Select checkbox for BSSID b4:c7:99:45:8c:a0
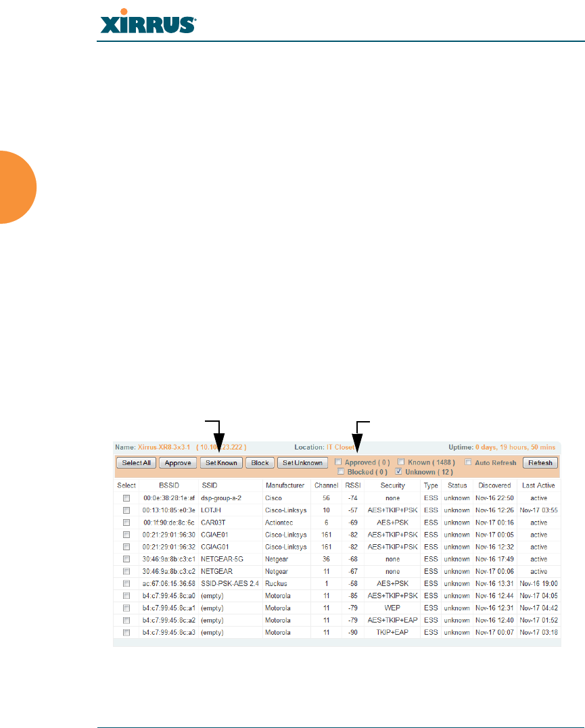Image resolution: width=585 pixels, height=728 pixels. coord(126,596)
